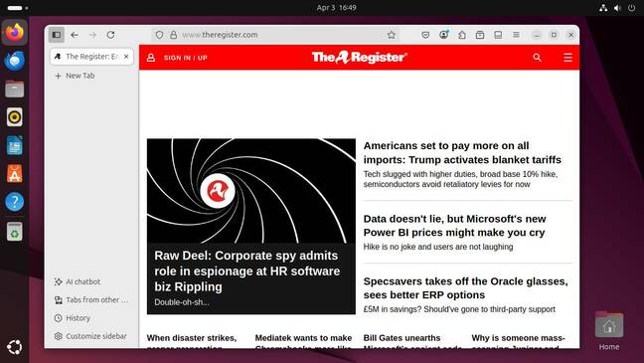Click the user profile icon on The Register
The width and height of the screenshot is (644, 363).
point(151,58)
